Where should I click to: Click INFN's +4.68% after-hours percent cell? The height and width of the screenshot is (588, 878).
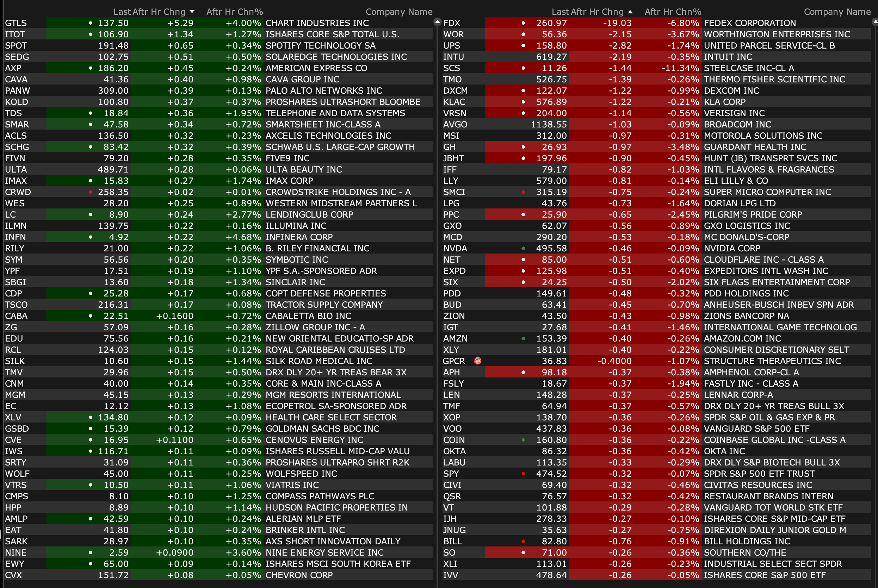pos(243,237)
